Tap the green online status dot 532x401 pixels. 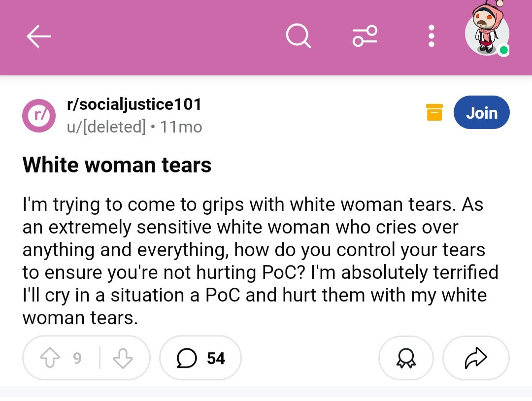tap(504, 51)
